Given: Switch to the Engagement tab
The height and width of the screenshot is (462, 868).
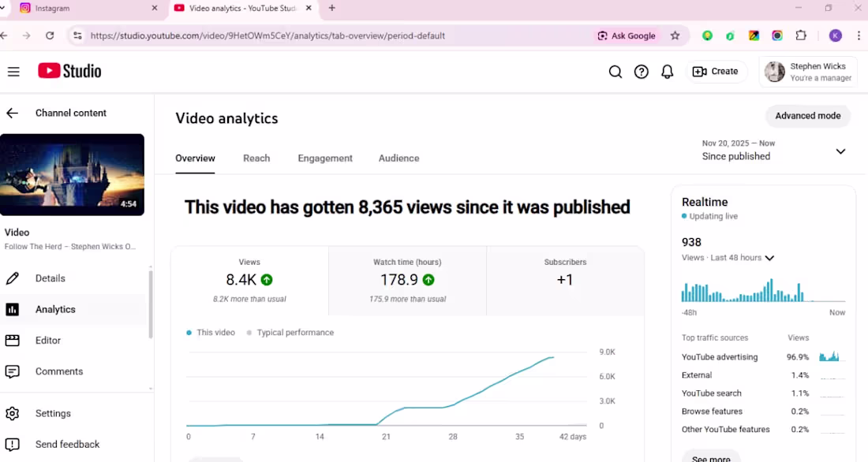Looking at the screenshot, I should pyautogui.click(x=325, y=158).
